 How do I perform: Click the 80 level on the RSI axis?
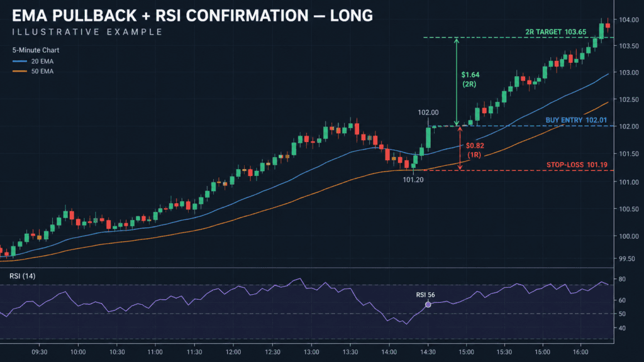pos(622,279)
